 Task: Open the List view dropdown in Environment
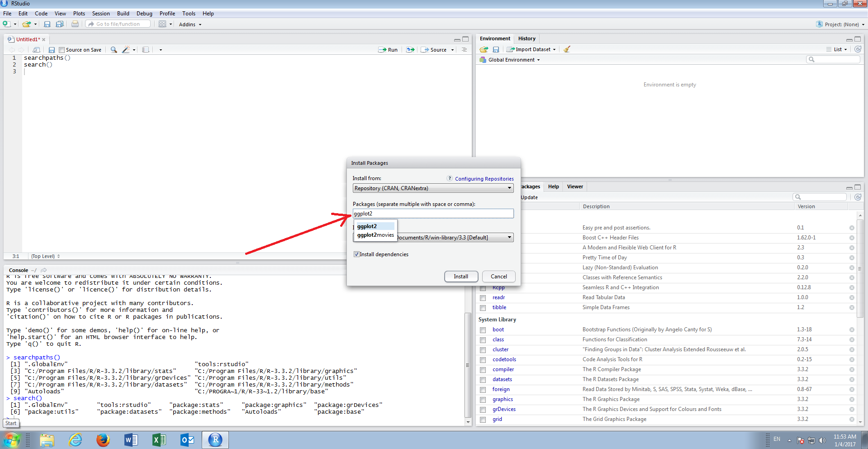[837, 49]
